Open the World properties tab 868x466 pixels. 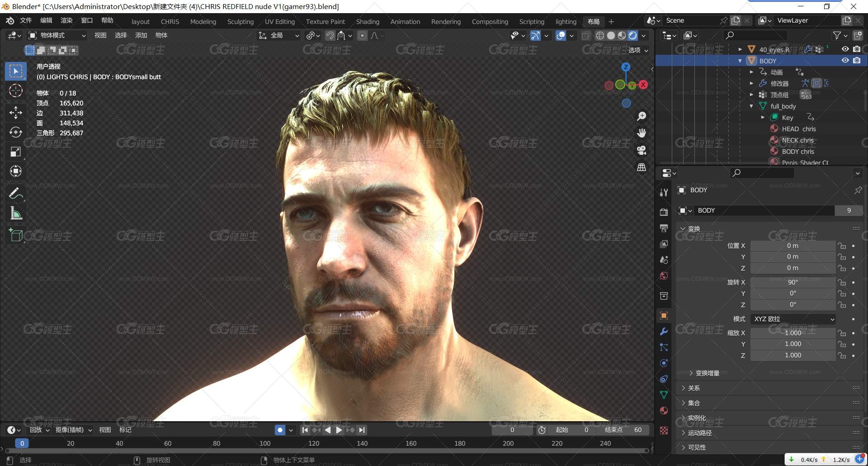(x=664, y=276)
